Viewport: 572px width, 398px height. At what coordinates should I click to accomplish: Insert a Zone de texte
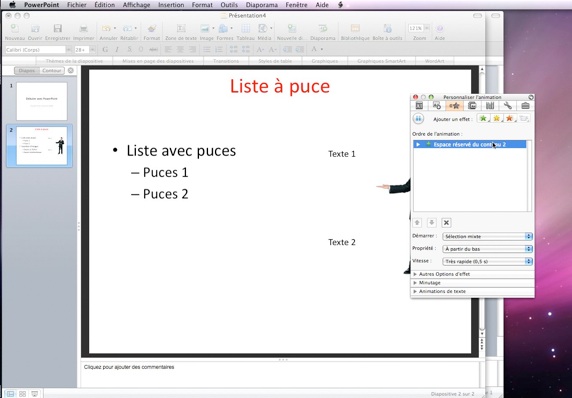pyautogui.click(x=181, y=29)
